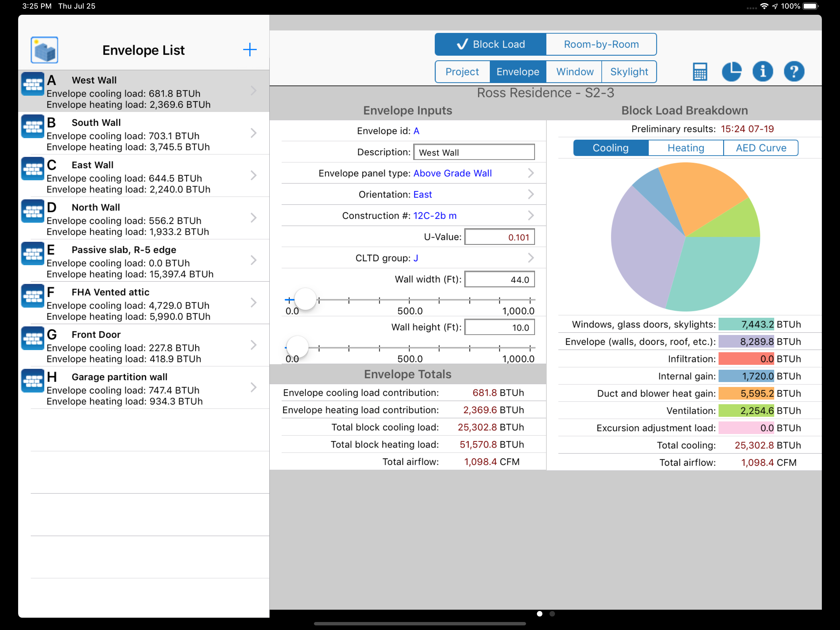Click brick icon beside FHA Vented attic
This screenshot has width=840, height=630.
pos(33,296)
